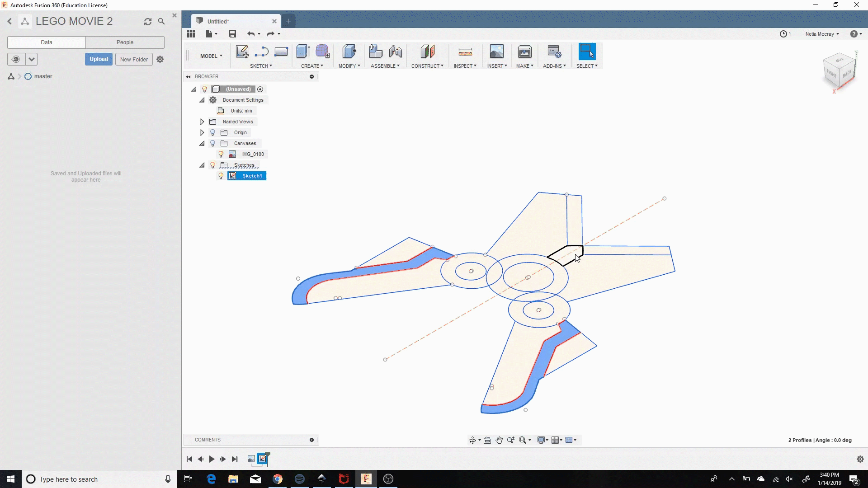Open the MODIFY menu

coord(349,66)
